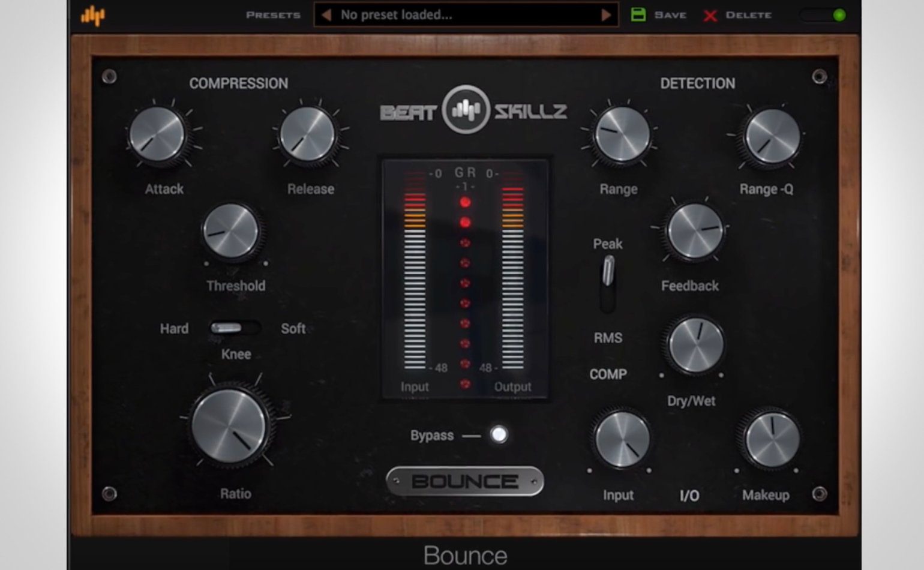Open the Presets menu label
The width and height of the screenshot is (924, 570).
[x=273, y=15]
